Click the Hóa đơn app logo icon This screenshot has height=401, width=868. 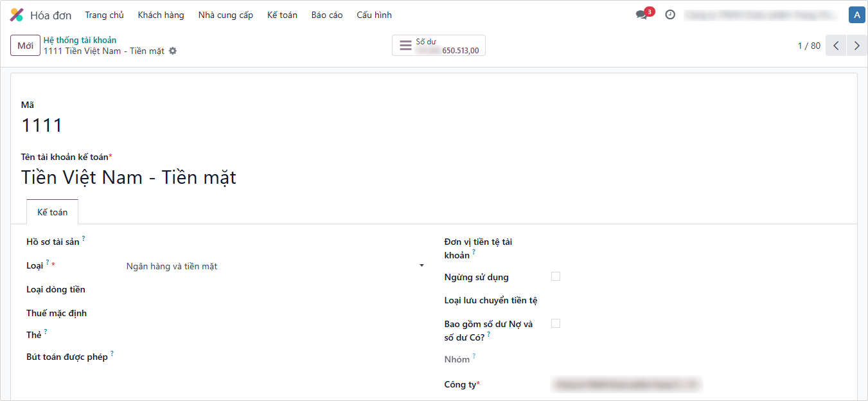coord(17,15)
